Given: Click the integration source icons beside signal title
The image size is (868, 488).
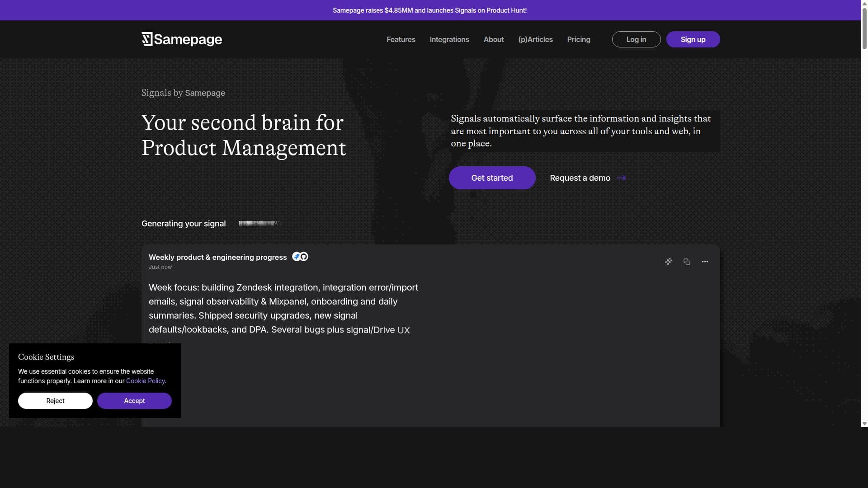Looking at the screenshot, I should click(300, 257).
